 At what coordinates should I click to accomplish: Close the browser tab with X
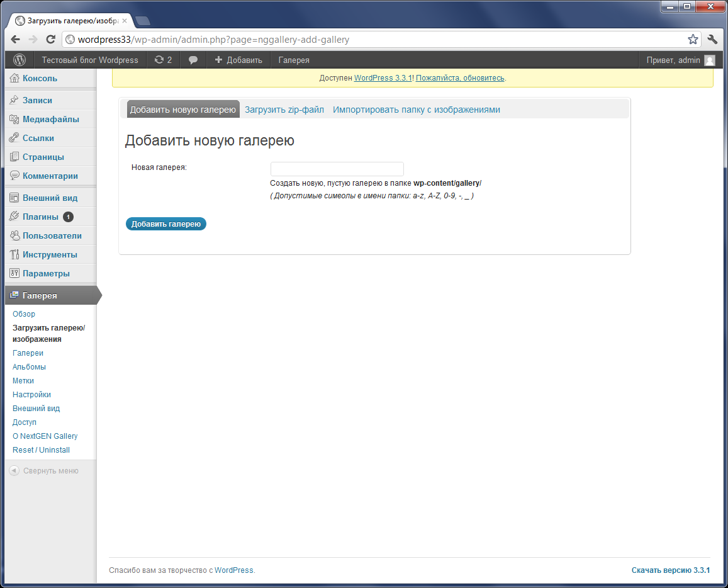[x=125, y=21]
